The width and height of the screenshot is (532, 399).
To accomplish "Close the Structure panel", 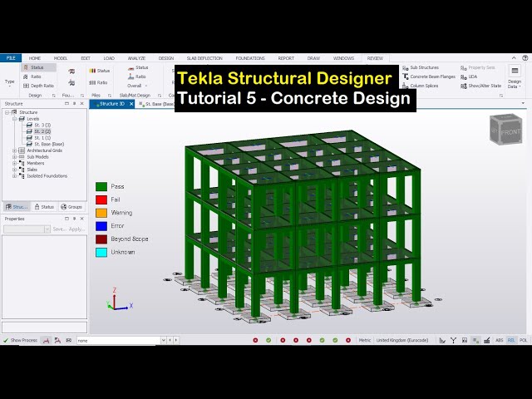I will pos(81,103).
